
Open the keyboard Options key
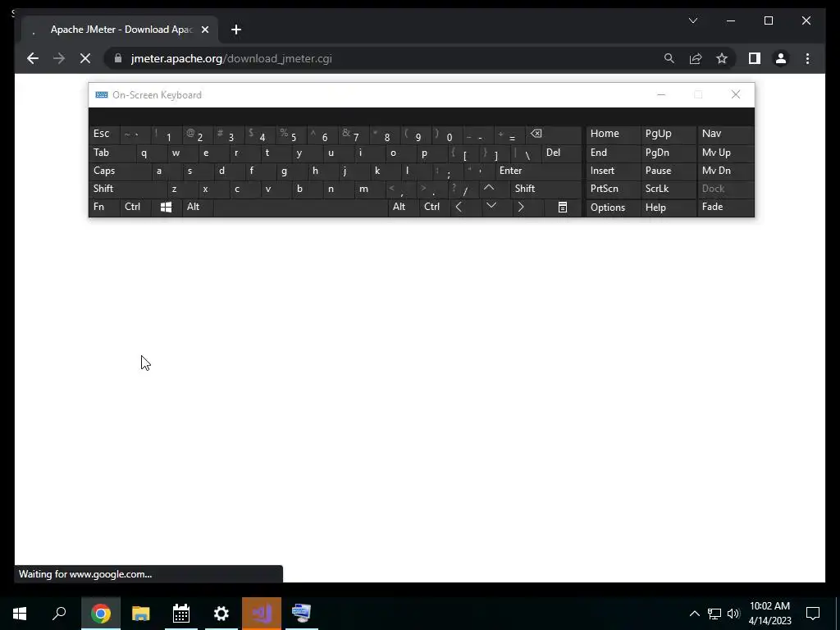[613, 208]
